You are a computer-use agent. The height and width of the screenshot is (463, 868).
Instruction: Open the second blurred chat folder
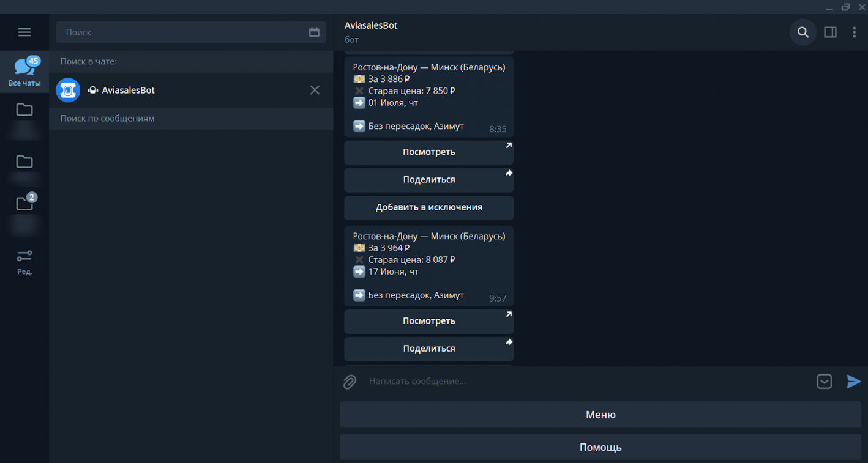[x=24, y=171]
